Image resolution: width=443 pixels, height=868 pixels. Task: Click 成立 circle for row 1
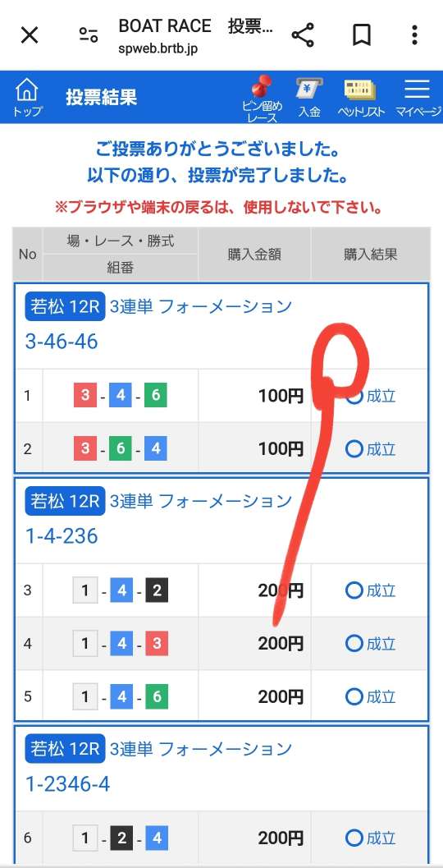point(354,396)
